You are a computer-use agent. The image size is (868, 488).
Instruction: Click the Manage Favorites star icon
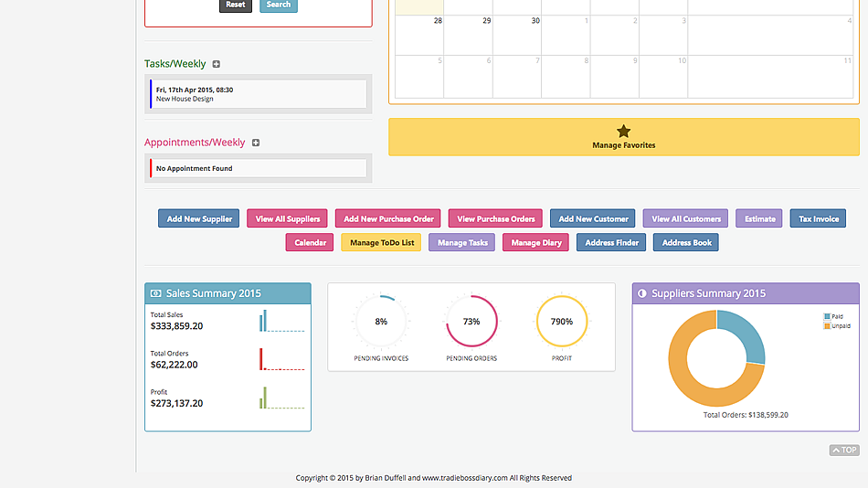click(x=624, y=131)
